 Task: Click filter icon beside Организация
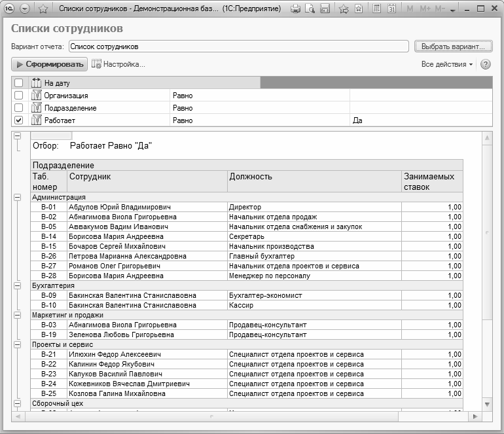pos(36,96)
